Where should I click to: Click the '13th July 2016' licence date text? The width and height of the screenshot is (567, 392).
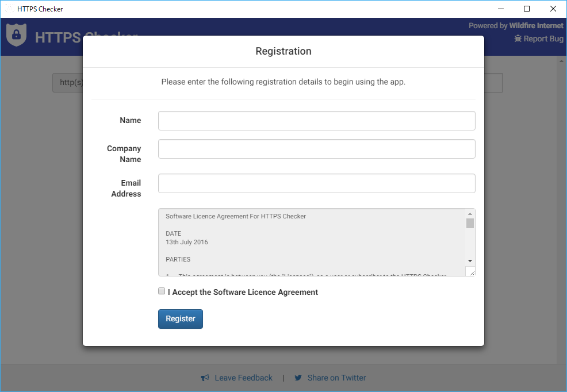click(x=186, y=242)
